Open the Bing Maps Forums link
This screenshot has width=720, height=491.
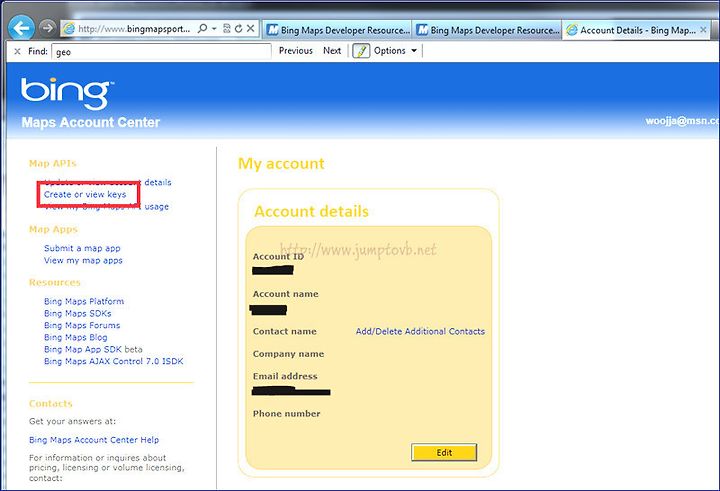tap(82, 325)
